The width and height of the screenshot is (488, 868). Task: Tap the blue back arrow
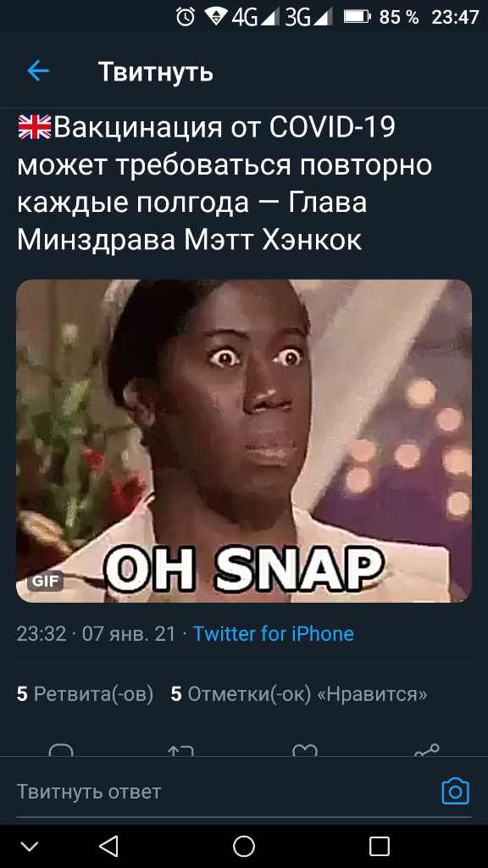click(38, 71)
